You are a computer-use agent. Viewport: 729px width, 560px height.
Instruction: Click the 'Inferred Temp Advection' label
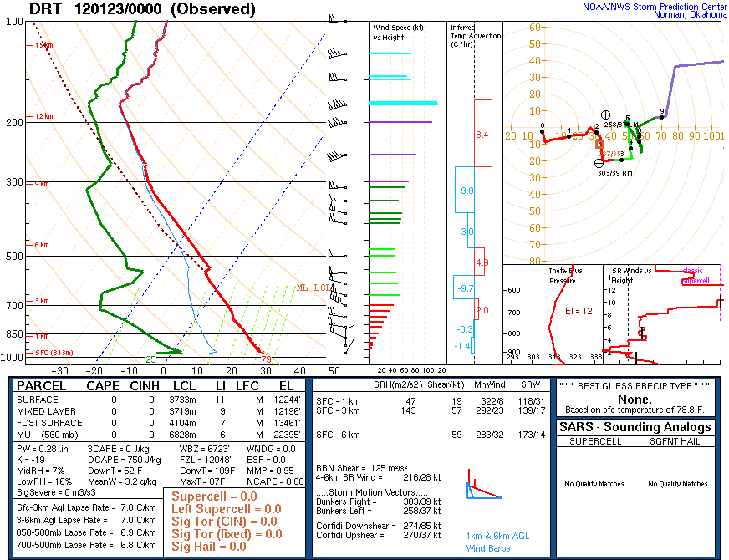click(x=475, y=36)
